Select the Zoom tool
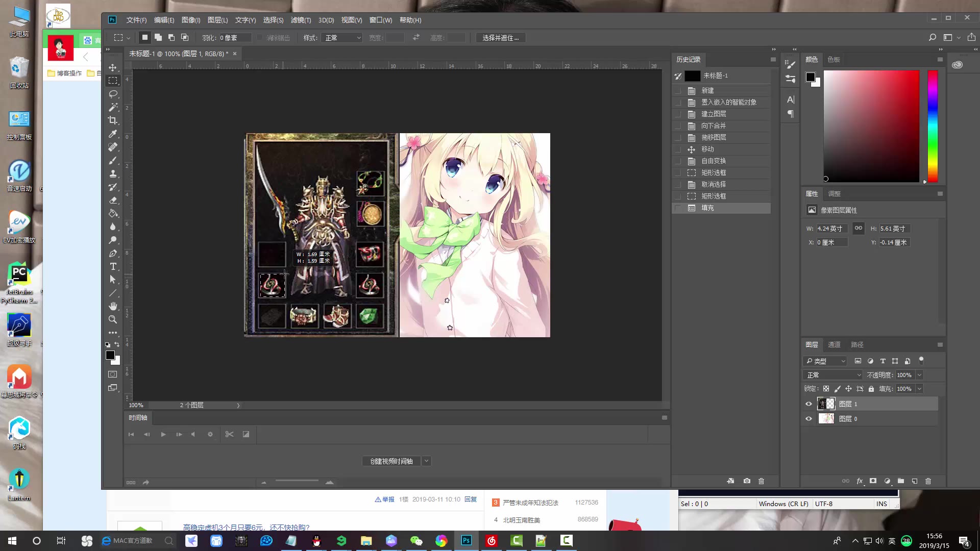980x551 pixels. click(x=113, y=319)
